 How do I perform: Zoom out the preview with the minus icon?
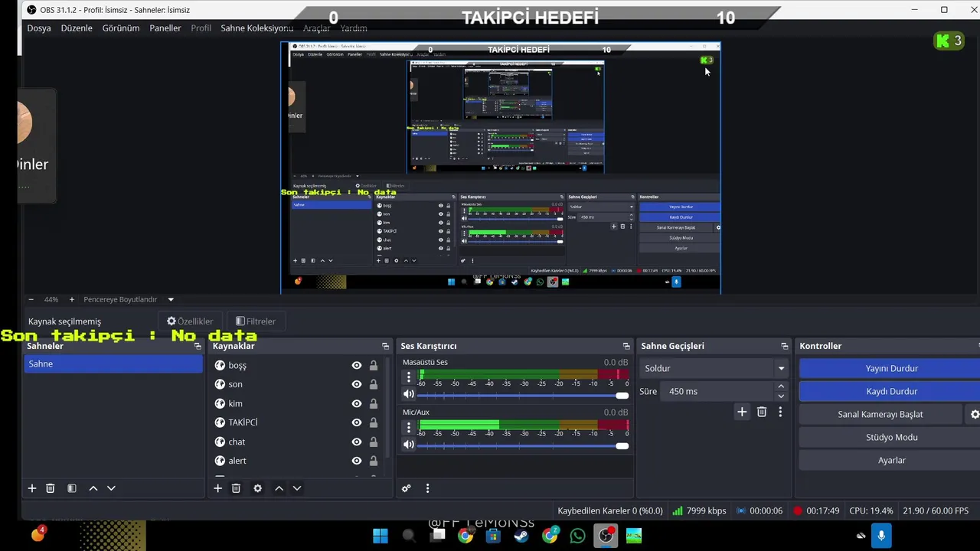[x=31, y=299]
